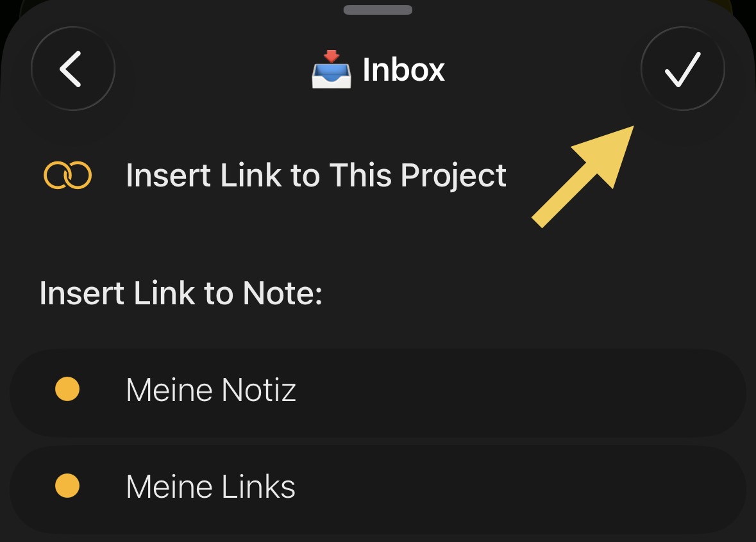Click the word Inbox in header
Screen dimensions: 756x542
[403, 69]
